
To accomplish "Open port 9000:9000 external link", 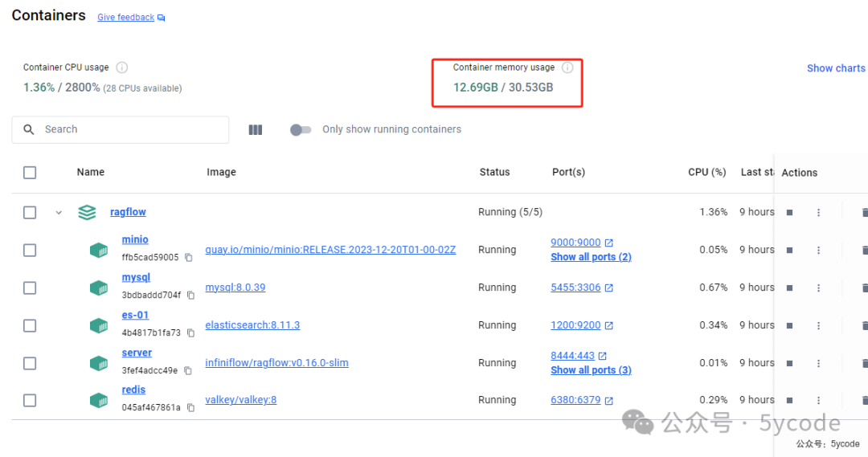I will tap(608, 243).
